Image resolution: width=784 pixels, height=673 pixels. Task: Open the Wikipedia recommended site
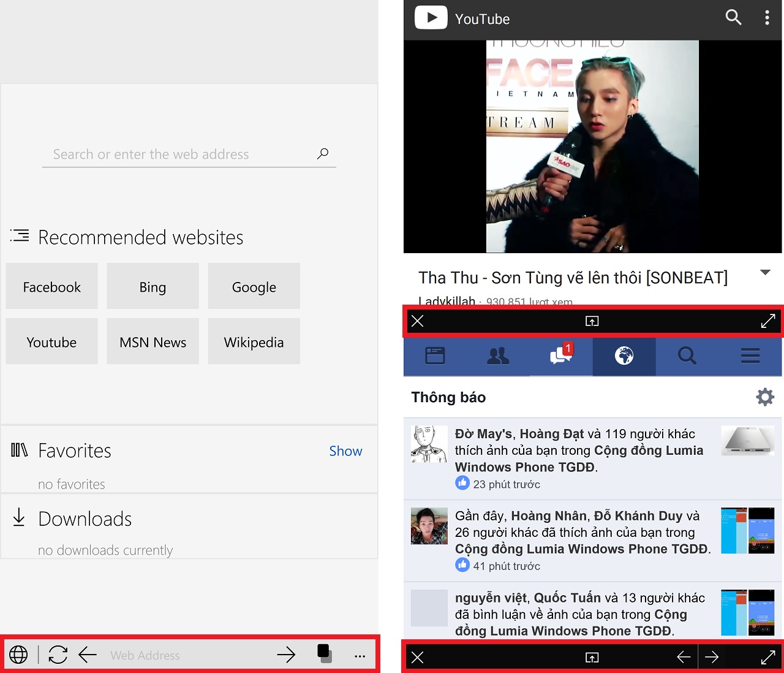[x=254, y=341]
